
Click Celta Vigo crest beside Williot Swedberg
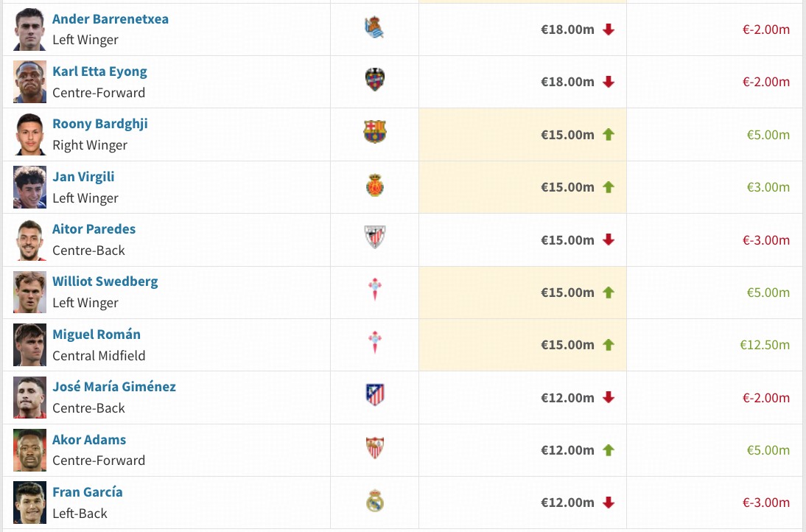coord(374,290)
